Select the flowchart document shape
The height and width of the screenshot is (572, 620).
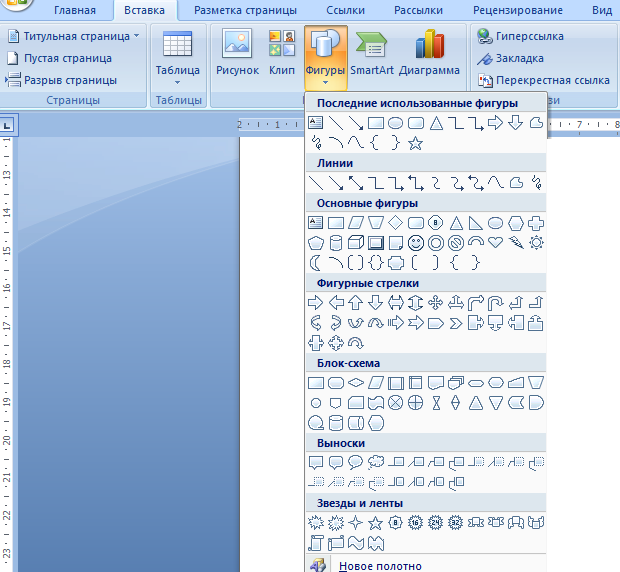(x=436, y=383)
